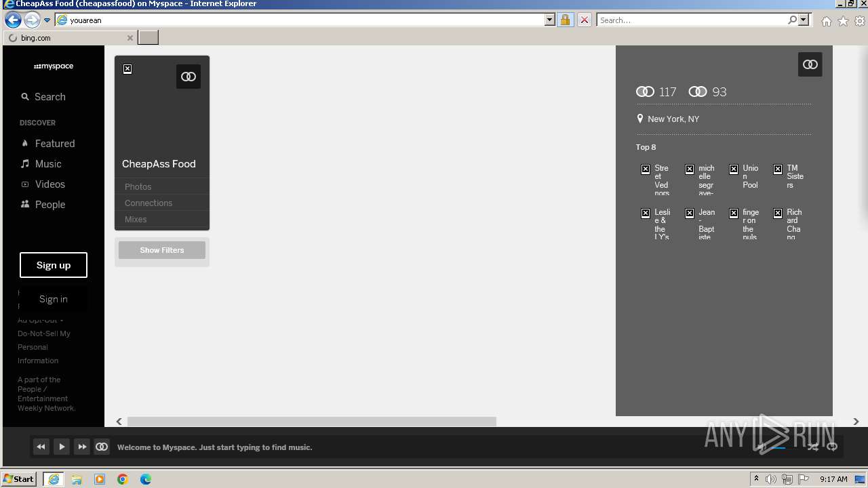
Task: Select the bing.com tab
Action: [70, 38]
